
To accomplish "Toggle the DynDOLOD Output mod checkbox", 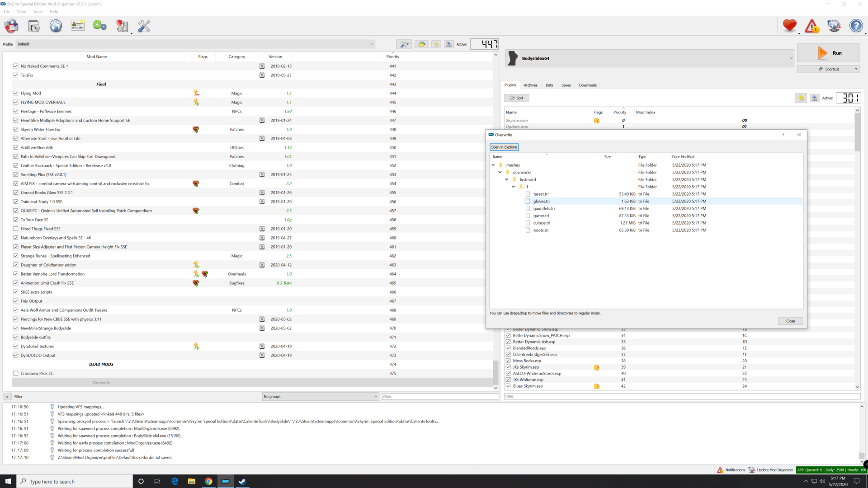I will (x=16, y=355).
